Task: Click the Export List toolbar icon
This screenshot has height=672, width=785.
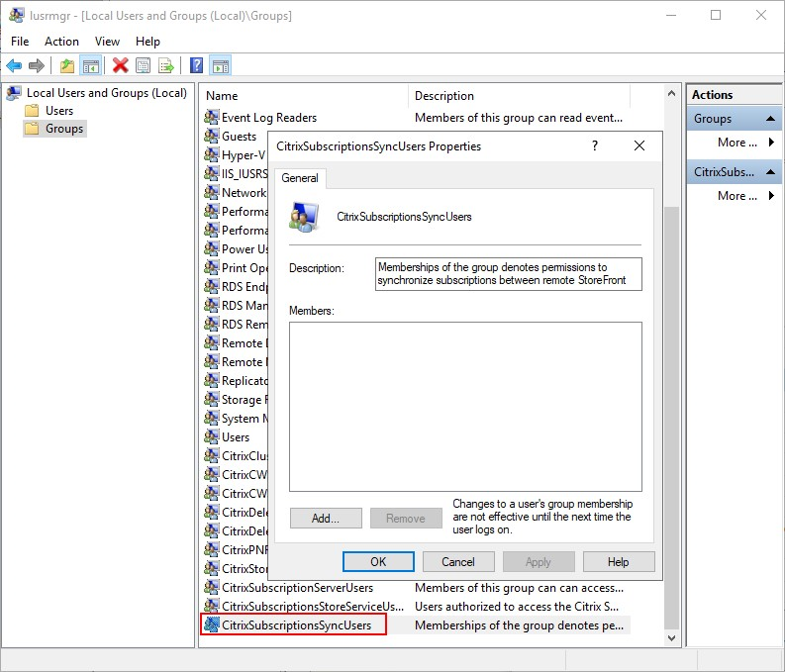Action: coord(166,66)
